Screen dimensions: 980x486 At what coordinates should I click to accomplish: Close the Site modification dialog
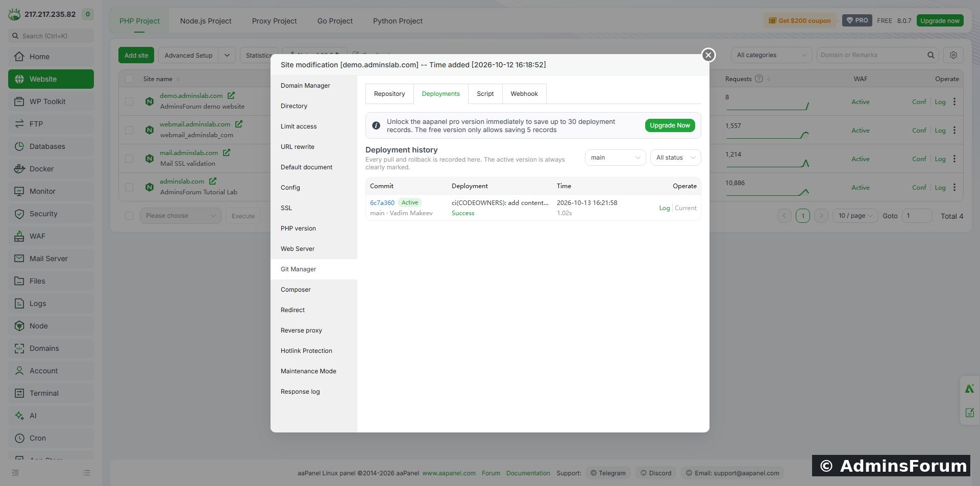point(708,55)
